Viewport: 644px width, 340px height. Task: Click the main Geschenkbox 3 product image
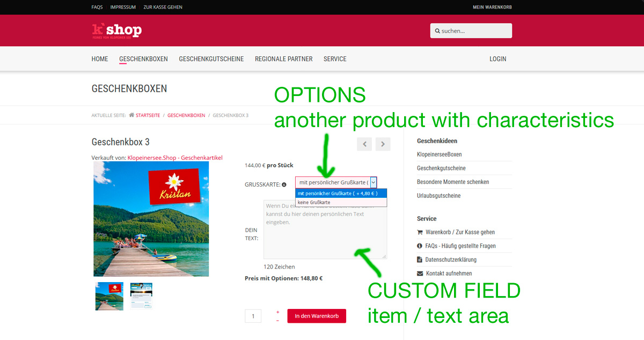[x=151, y=219]
